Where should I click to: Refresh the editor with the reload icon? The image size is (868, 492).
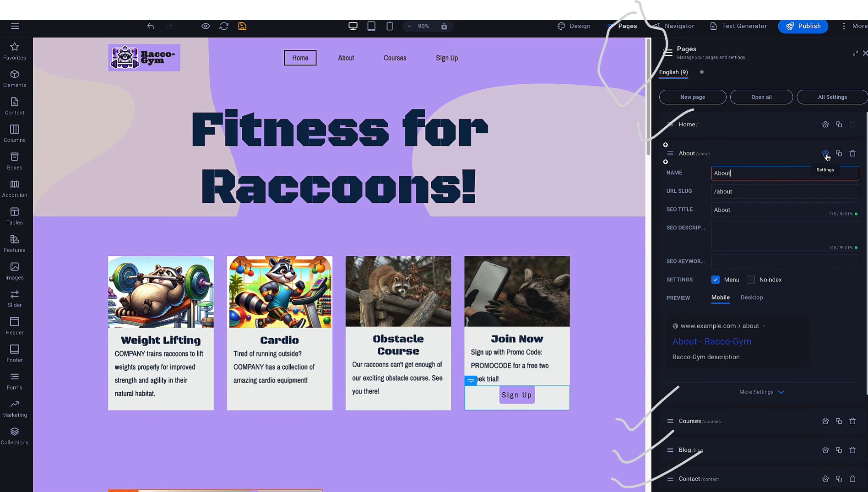pos(224,26)
